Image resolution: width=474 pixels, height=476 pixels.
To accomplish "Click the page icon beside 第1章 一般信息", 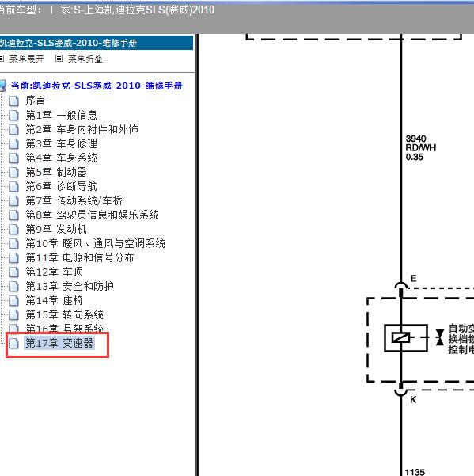I will point(14,115).
